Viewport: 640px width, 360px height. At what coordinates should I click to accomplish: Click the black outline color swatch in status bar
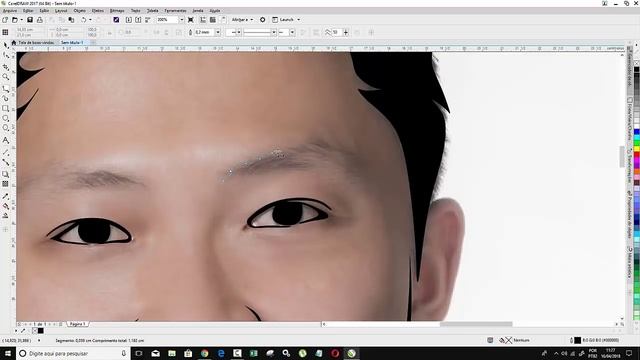pos(578,340)
